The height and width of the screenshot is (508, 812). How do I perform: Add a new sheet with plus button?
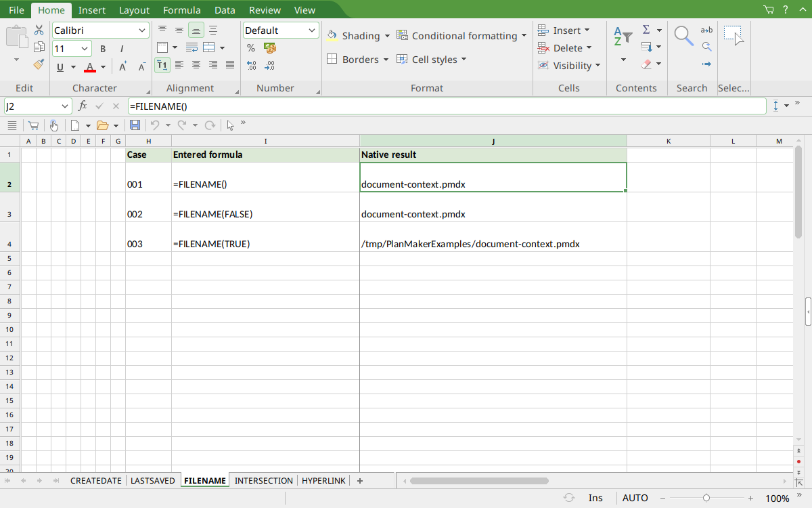tap(360, 481)
